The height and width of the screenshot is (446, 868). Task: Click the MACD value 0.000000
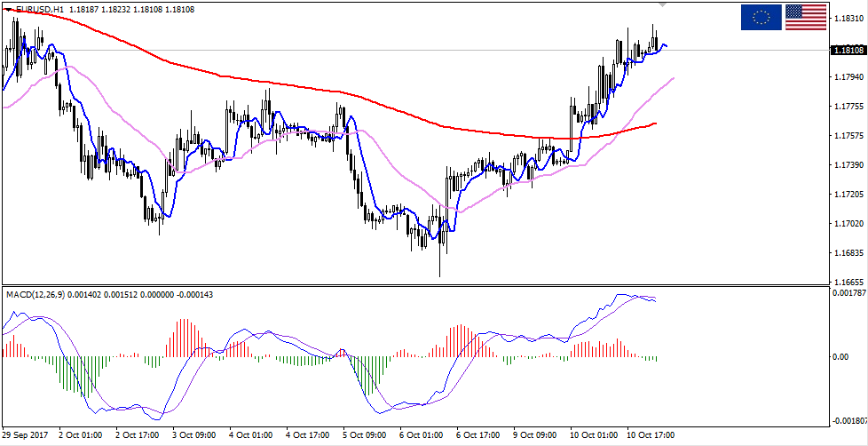tap(155, 294)
